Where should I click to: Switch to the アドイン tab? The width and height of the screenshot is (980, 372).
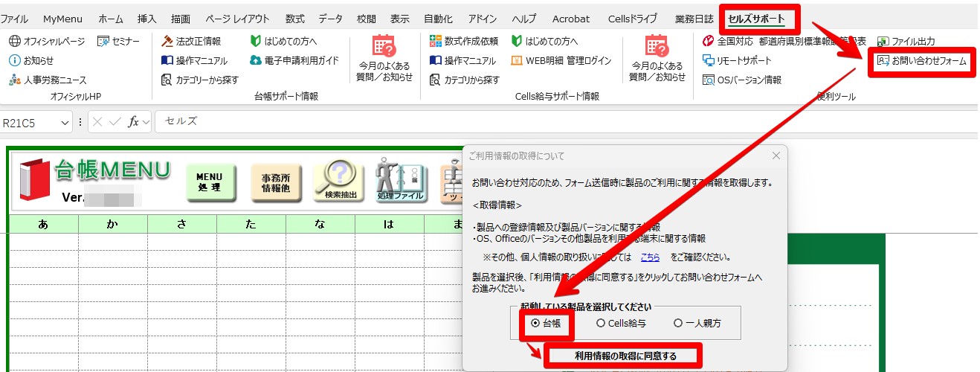tap(483, 19)
